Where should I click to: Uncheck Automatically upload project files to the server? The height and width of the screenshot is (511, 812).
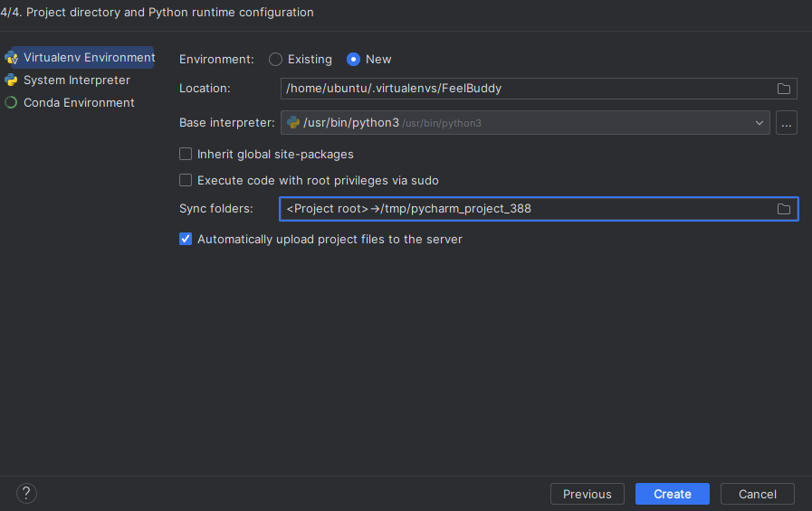186,239
